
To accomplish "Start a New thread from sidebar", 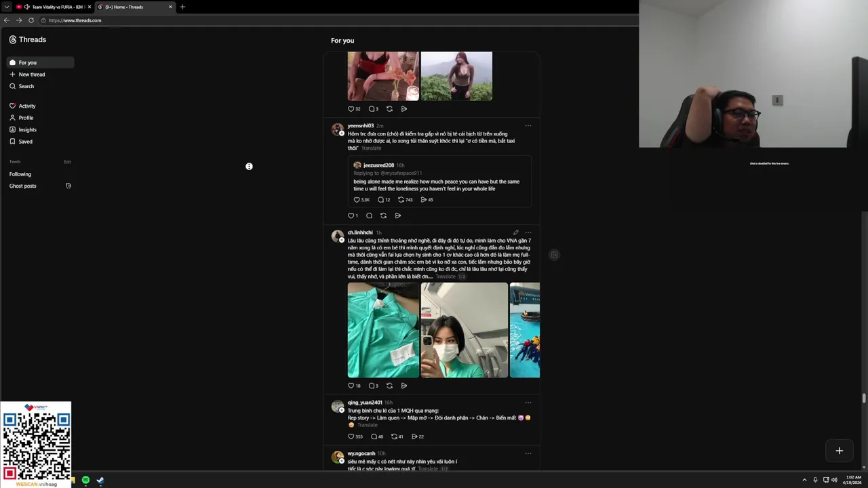I will click(x=27, y=75).
